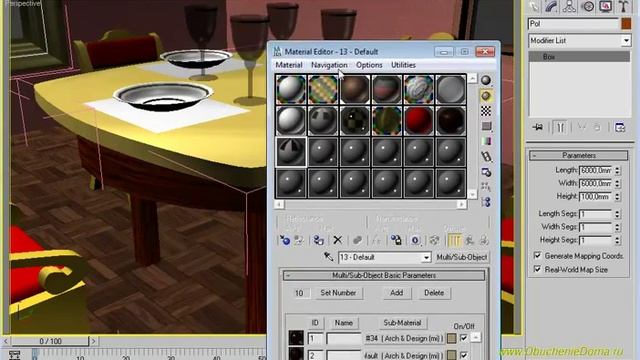Image resolution: width=640 pixels, height=360 pixels.
Task: Switch to the Create command panel tab
Action: pyautogui.click(x=534, y=6)
